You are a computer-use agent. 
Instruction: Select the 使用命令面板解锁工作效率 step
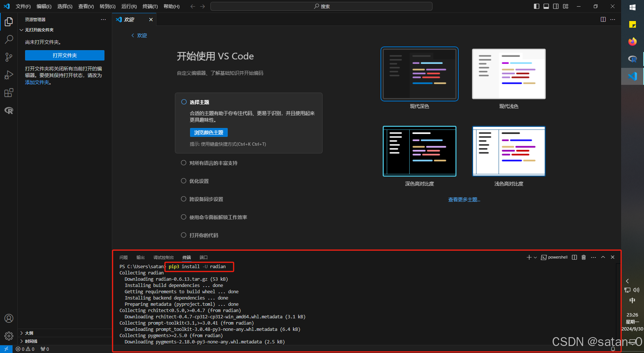214,217
